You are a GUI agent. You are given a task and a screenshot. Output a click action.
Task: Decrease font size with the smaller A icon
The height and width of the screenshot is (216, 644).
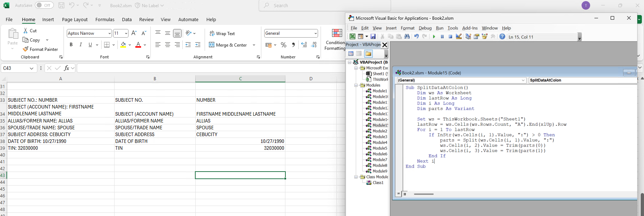pyautogui.click(x=144, y=33)
